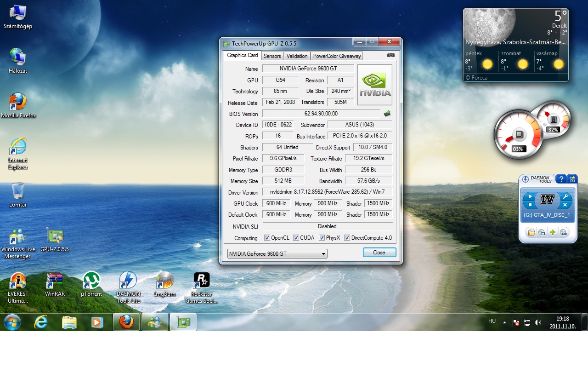
Task: Open the Számítógép desktop icon
Action: click(17, 17)
